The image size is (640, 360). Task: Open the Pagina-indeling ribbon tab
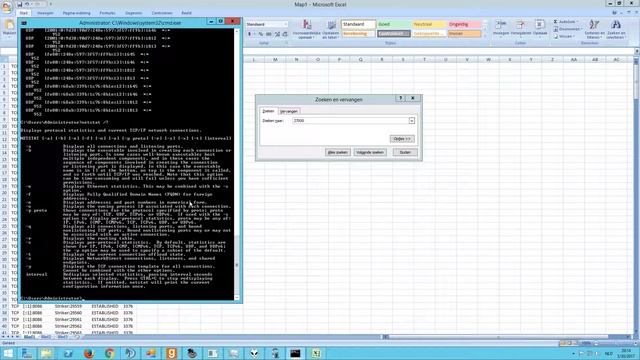pyautogui.click(x=77, y=13)
